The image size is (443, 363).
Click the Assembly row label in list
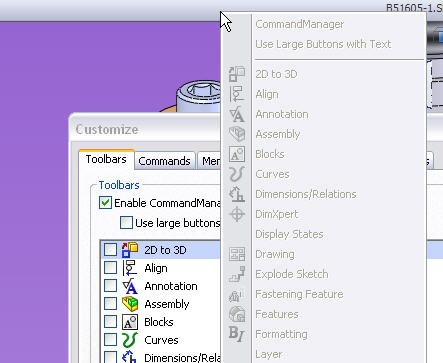click(x=167, y=304)
